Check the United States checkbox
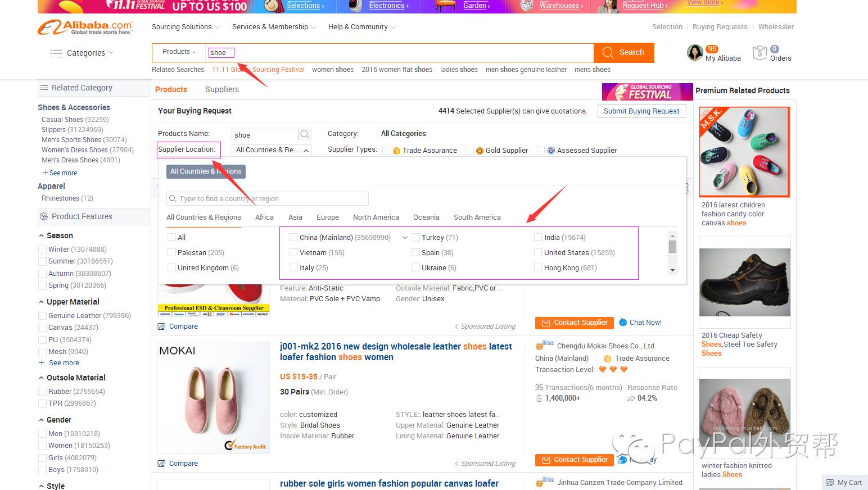 click(538, 253)
